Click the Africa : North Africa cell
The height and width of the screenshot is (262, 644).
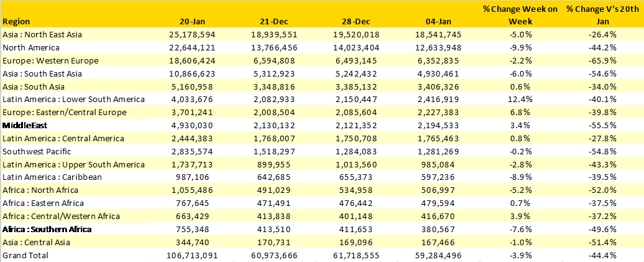point(42,190)
